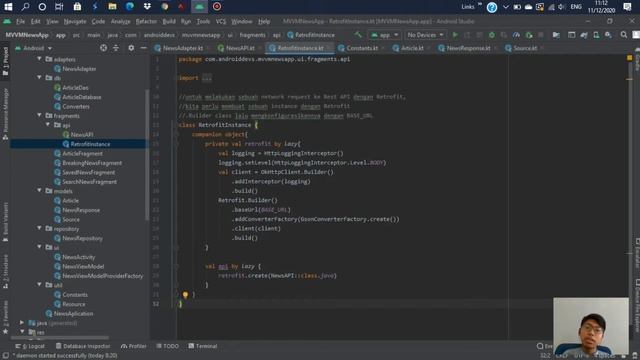Click the Make Project hammer icon
Screen dimensions: 640x360
(358, 35)
